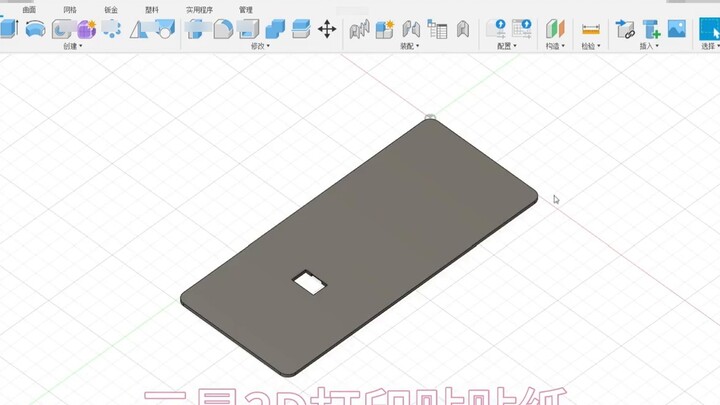
Task: Select the Split Body icon
Action: click(301, 29)
